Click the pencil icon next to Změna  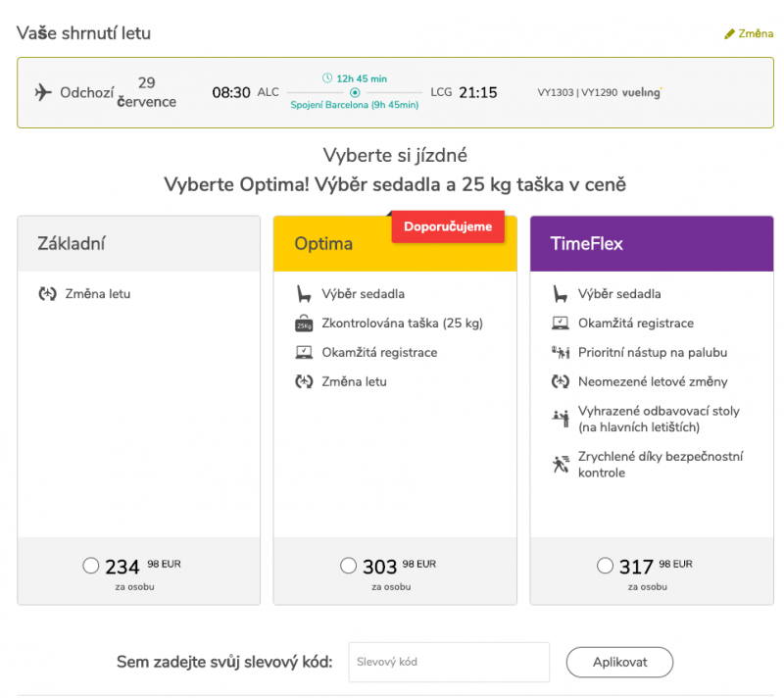[729, 34]
